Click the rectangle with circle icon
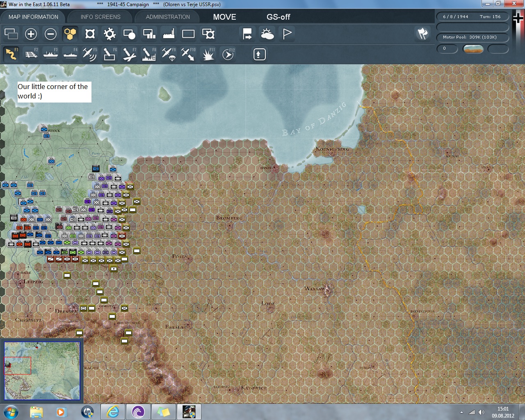The height and width of the screenshot is (420, 525). [x=129, y=34]
